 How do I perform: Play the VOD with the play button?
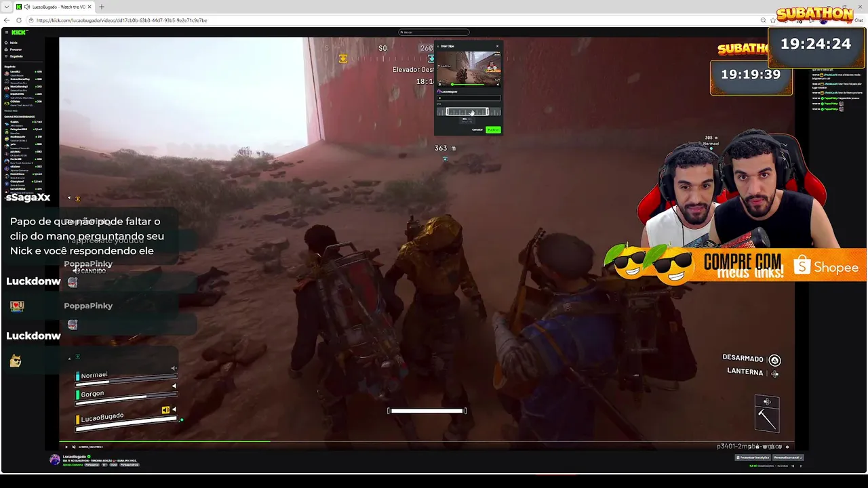(x=66, y=447)
